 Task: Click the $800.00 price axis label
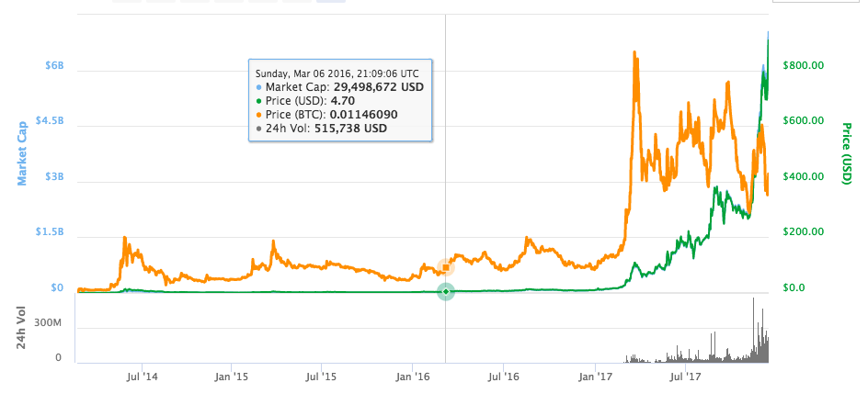[x=804, y=65]
